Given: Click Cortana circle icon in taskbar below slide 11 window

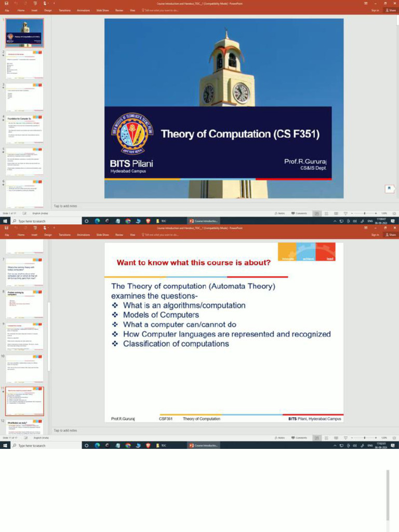Looking at the screenshot, I should (x=87, y=445).
